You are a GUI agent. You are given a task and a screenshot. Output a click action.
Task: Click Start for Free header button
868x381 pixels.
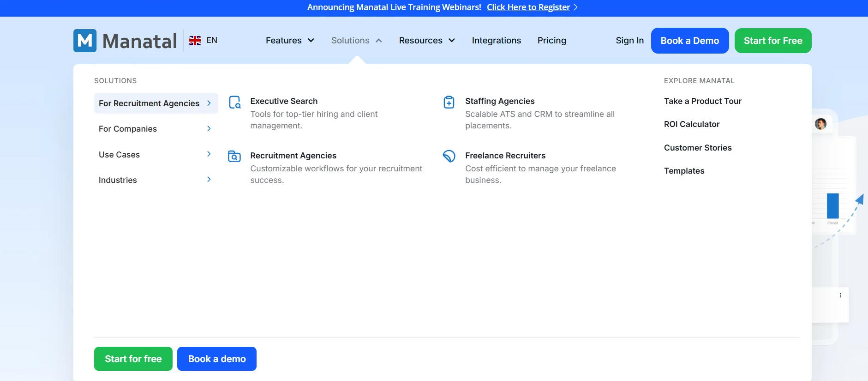tap(773, 41)
